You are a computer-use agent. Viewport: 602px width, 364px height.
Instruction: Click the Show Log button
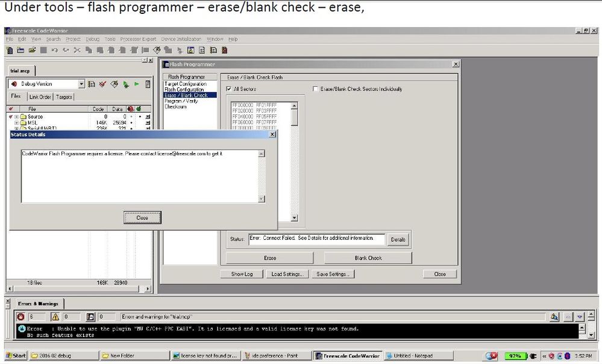click(242, 274)
